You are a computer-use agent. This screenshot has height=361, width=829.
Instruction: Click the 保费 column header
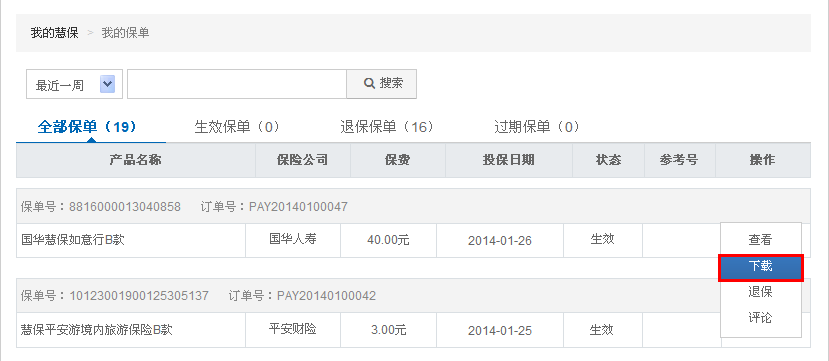click(398, 160)
